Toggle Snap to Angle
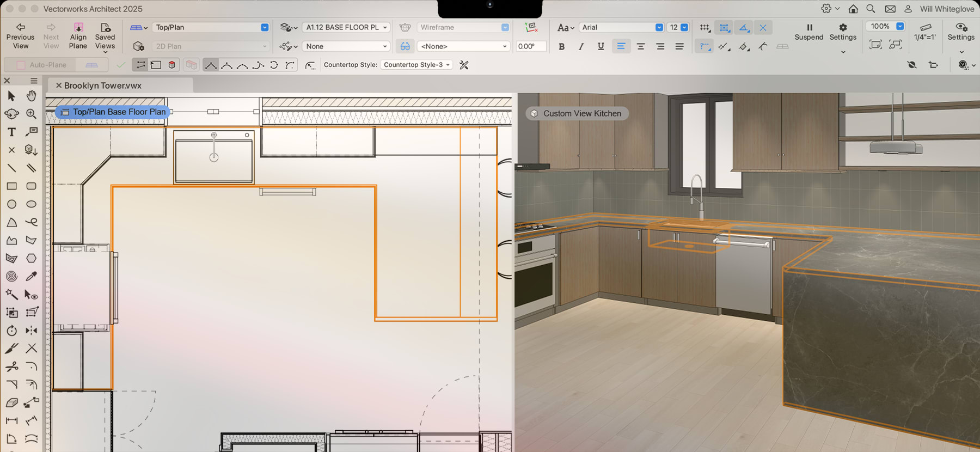The width and height of the screenshot is (980, 452). tap(744, 27)
